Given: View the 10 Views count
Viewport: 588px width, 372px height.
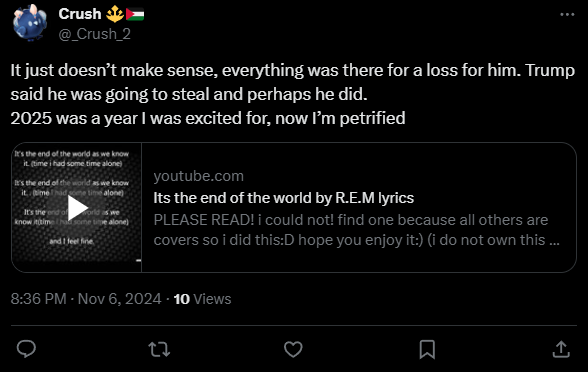Looking at the screenshot, I should [x=202, y=299].
